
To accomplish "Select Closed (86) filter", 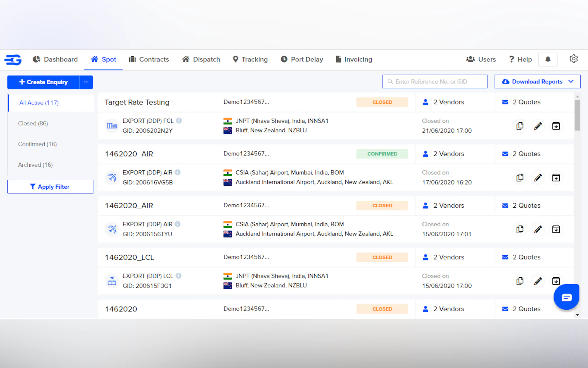I will pos(33,123).
